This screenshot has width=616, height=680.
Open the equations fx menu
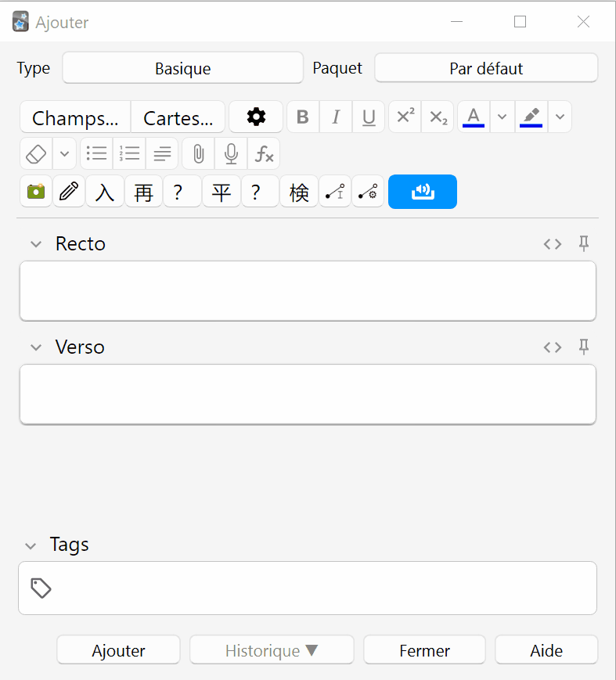point(264,153)
